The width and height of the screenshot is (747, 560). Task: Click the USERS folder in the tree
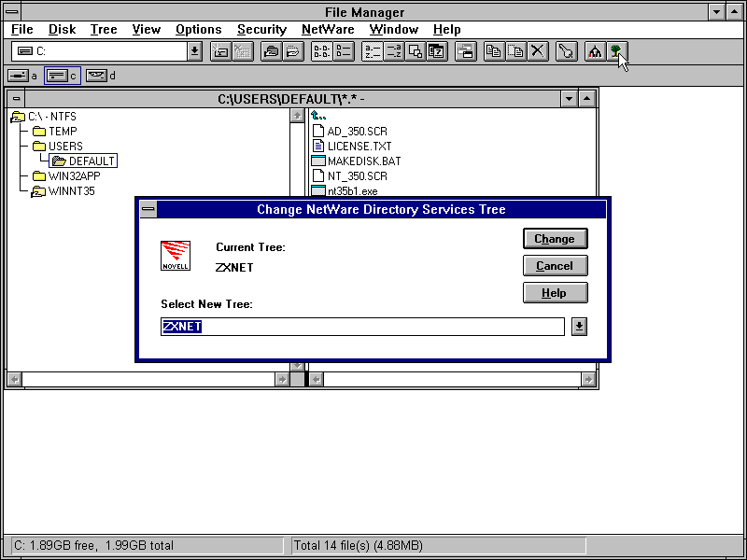coord(58,147)
